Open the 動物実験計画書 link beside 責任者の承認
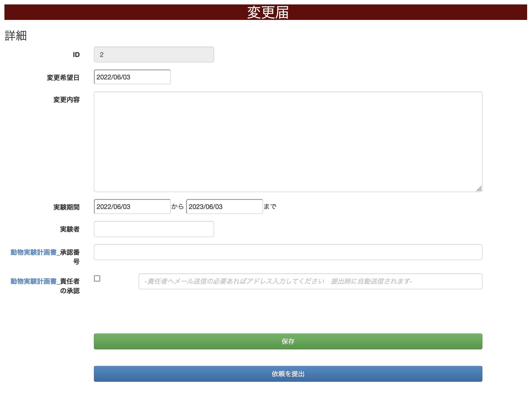This screenshot has width=532, height=393. [33, 281]
